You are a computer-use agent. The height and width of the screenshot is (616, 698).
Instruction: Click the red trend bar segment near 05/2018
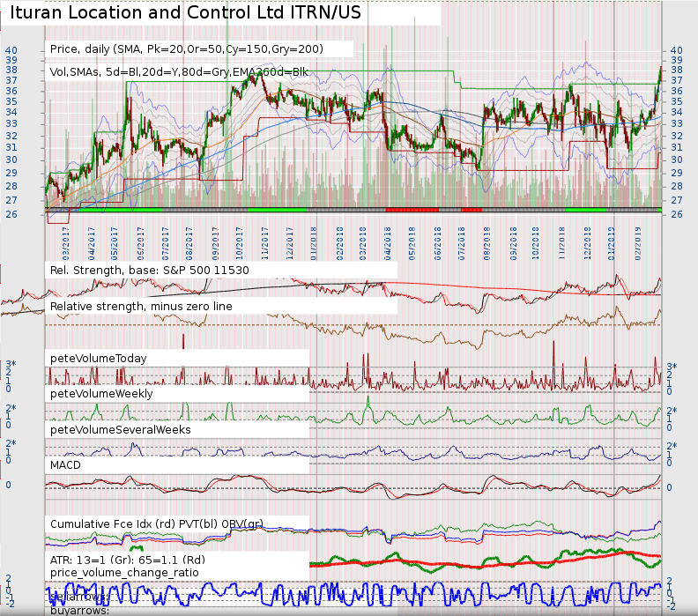coord(412,209)
